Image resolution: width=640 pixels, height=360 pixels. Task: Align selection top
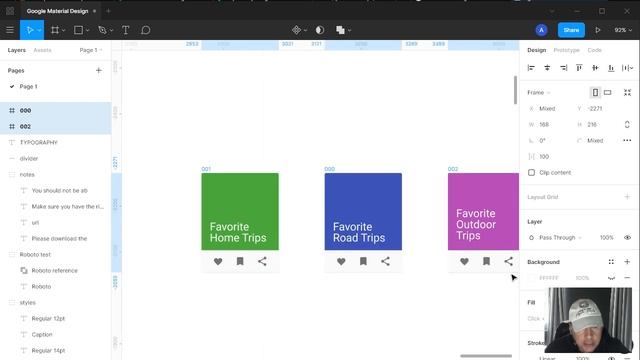tap(579, 68)
